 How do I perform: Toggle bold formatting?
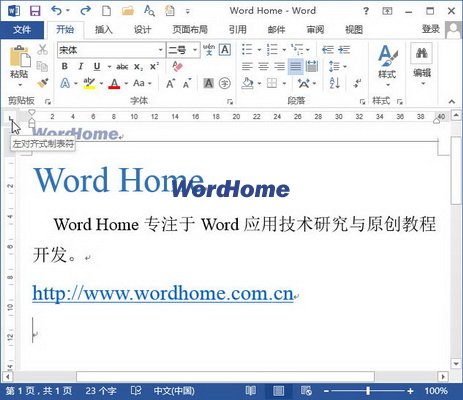65,66
